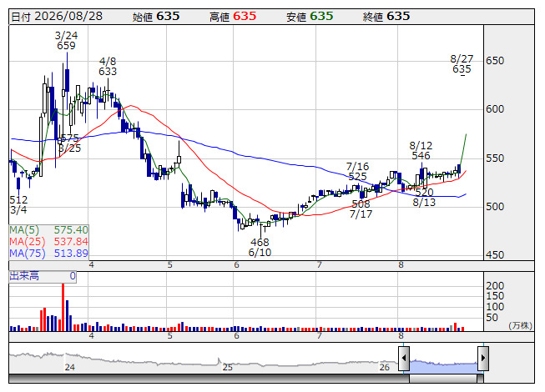545x392 pixels.
Task: Click the right range handle arrow
Action: [x=483, y=358]
